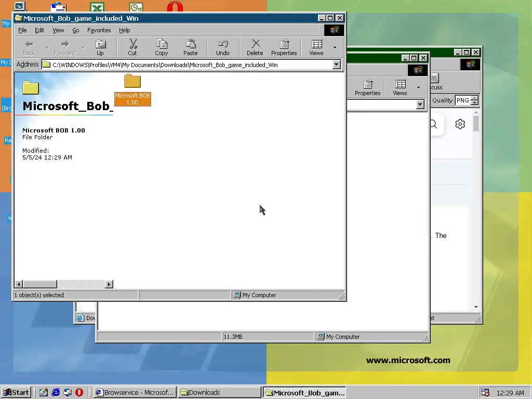
Task: Open the Start menu
Action: pyautogui.click(x=16, y=392)
